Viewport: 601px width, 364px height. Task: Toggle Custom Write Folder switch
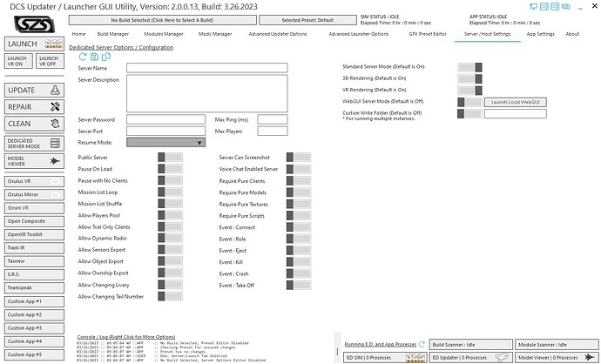(x=469, y=114)
